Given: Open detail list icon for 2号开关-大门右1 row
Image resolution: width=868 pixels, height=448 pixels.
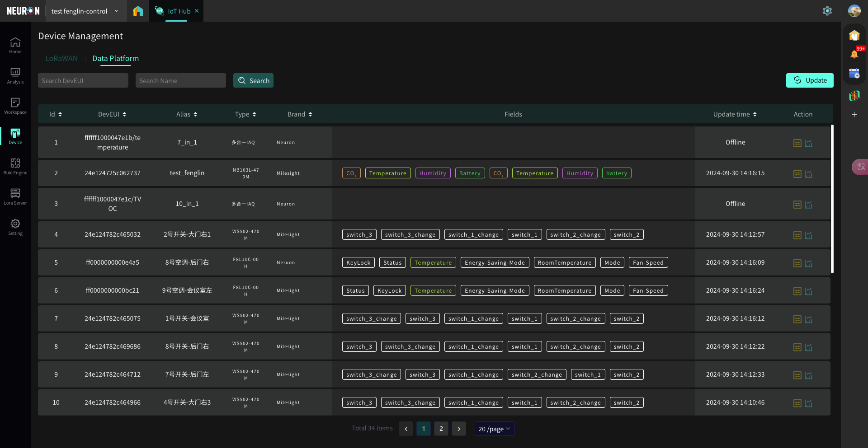Looking at the screenshot, I should click(797, 235).
